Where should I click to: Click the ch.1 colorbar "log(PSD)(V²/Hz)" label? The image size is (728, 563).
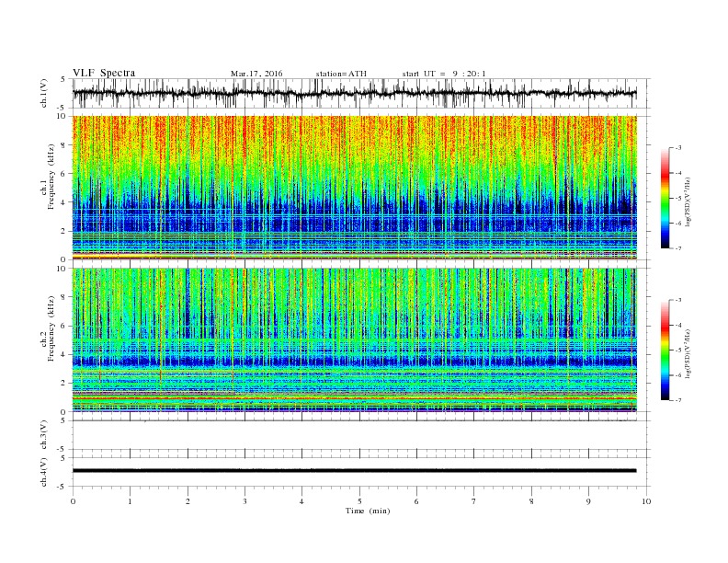tap(688, 201)
